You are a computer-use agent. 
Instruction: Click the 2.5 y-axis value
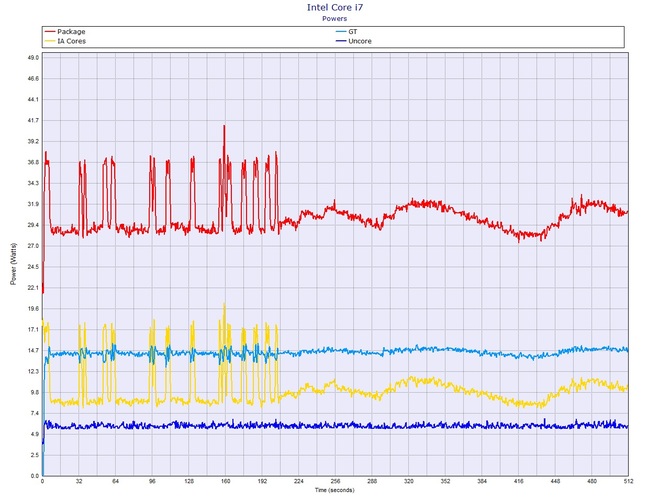point(35,455)
